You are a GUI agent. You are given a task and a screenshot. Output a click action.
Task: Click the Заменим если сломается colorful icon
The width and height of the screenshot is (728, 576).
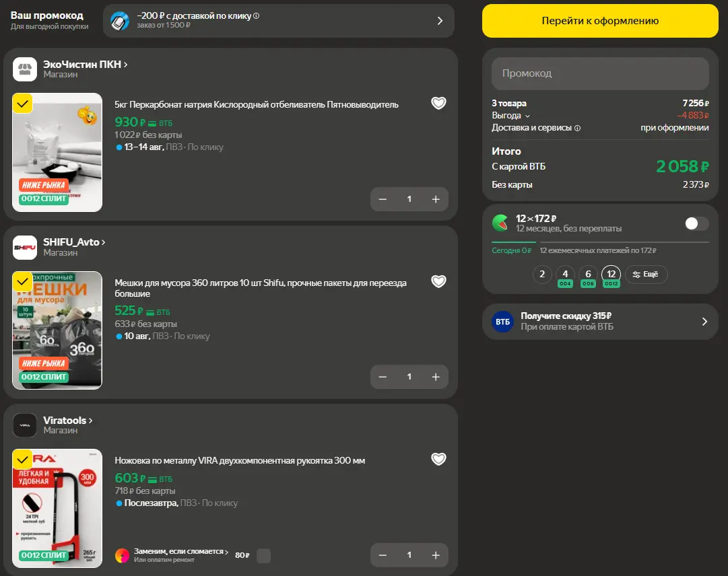[x=122, y=555]
